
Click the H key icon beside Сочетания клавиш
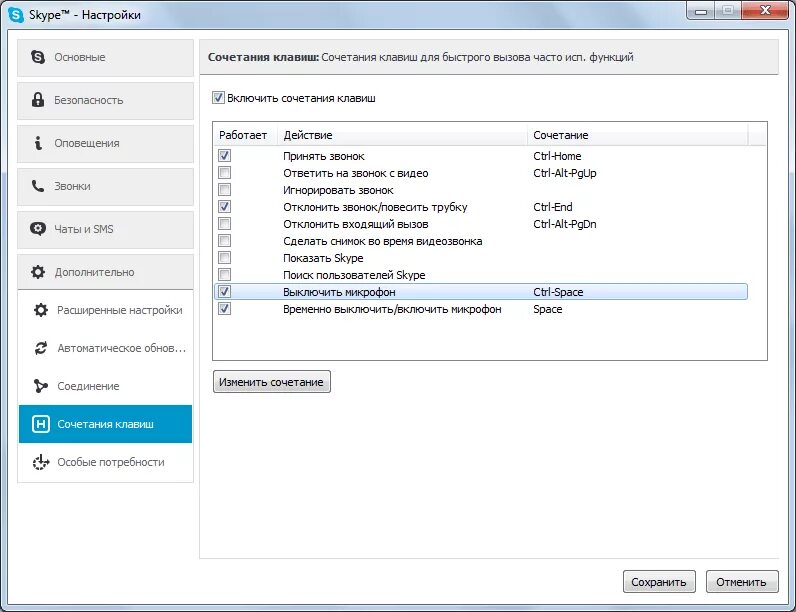41,424
